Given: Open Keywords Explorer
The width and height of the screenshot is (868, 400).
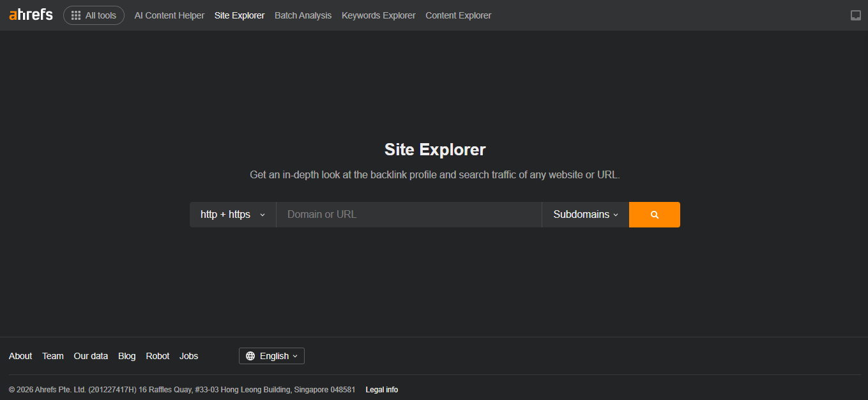Looking at the screenshot, I should coord(379,15).
